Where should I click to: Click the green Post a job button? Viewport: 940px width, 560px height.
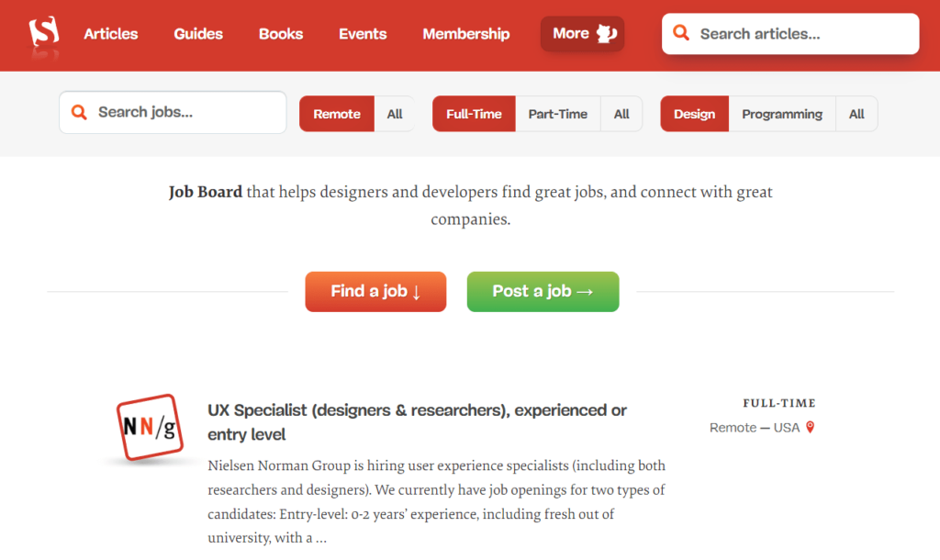543,291
